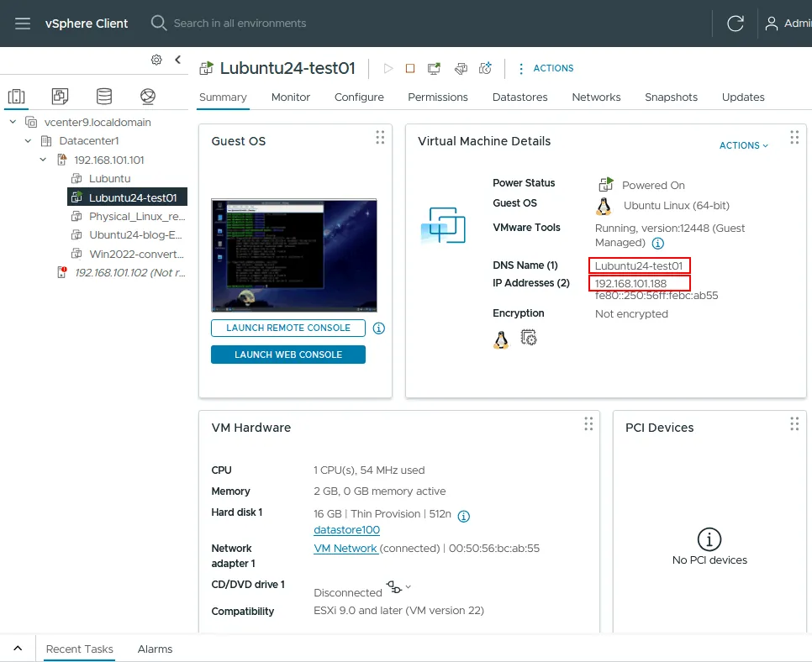Collapse the Datacenter1 tree node
The image size is (812, 662).
[x=28, y=141]
